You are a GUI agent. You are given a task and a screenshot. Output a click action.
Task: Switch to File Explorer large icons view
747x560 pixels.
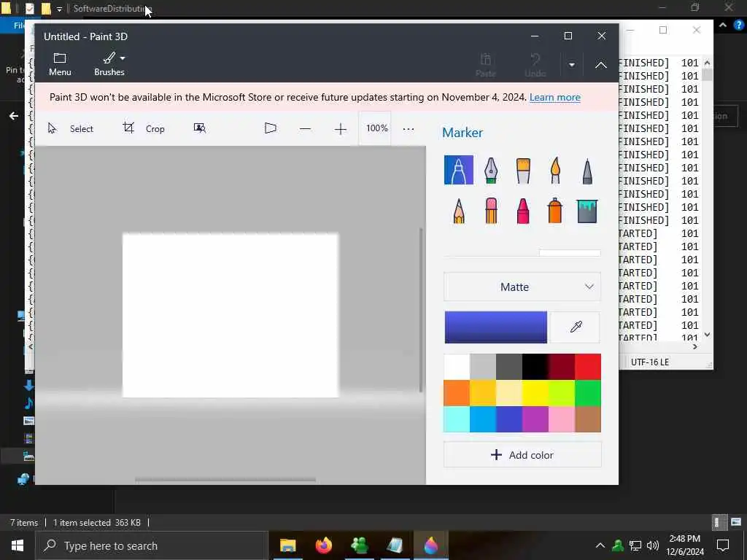736,522
